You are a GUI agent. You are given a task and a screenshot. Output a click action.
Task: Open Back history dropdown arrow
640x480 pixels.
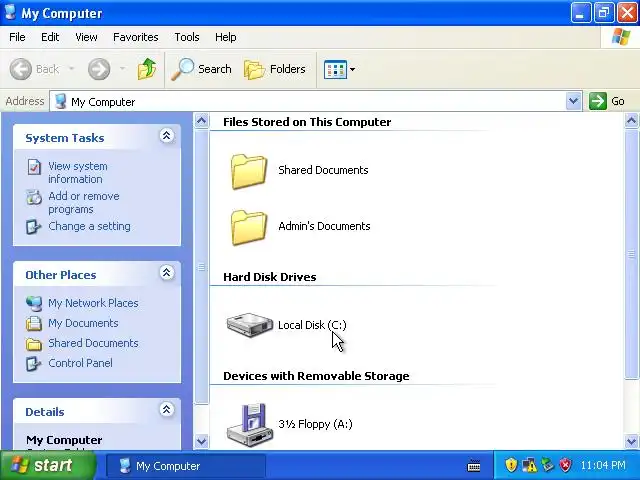[x=71, y=69]
